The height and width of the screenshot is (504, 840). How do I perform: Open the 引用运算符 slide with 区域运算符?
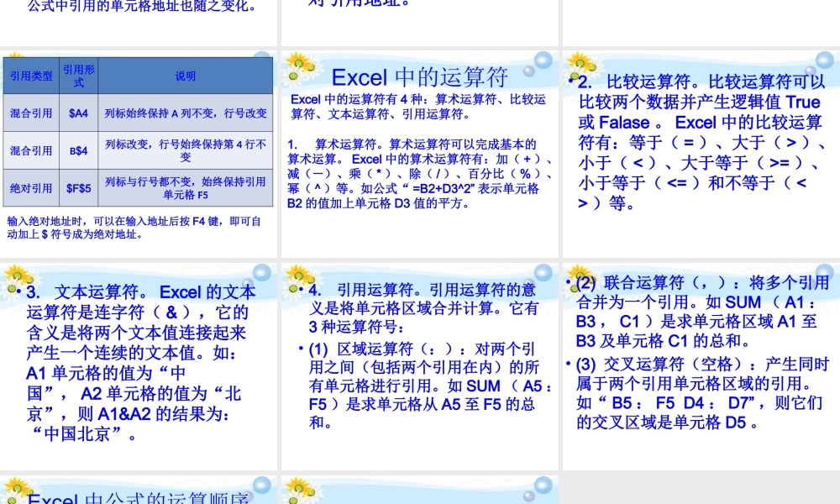pos(419,367)
